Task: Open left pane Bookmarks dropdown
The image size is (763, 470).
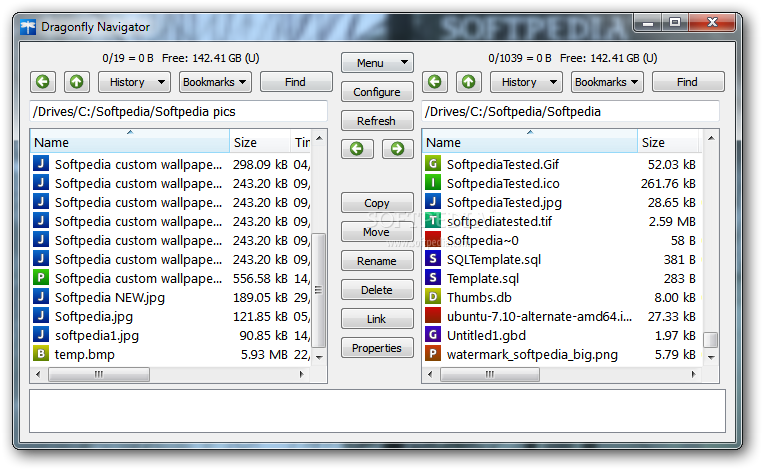Action: [x=215, y=82]
